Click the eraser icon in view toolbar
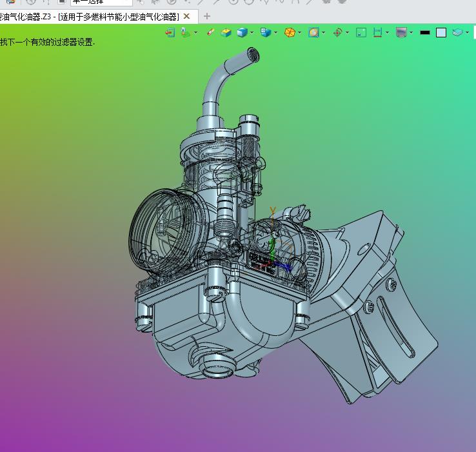 point(210,32)
